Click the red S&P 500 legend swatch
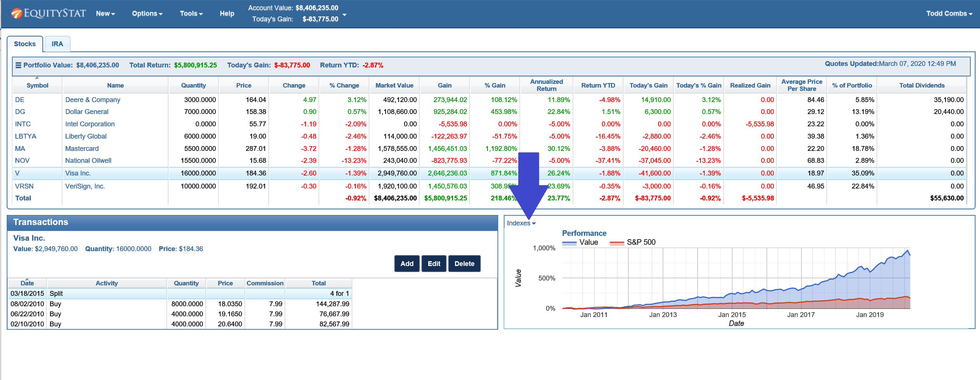 tap(616, 243)
